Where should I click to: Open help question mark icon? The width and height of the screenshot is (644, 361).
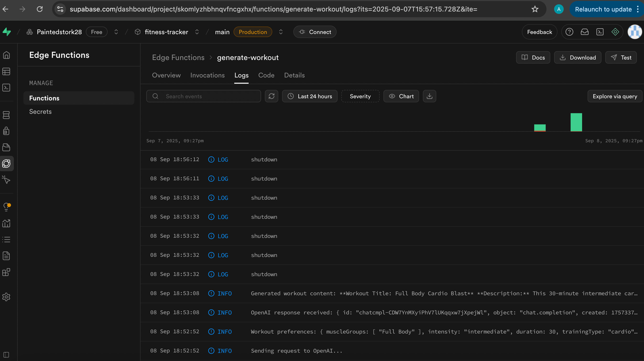tap(569, 32)
